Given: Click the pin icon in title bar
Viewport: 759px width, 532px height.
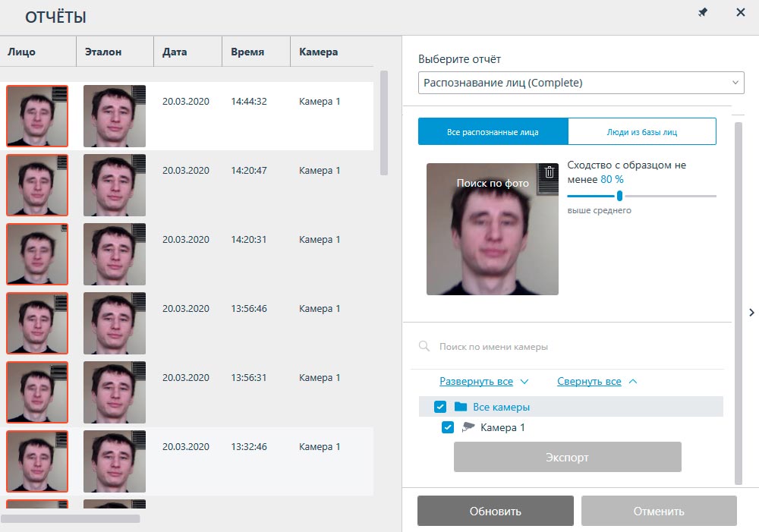Looking at the screenshot, I should click(x=703, y=13).
